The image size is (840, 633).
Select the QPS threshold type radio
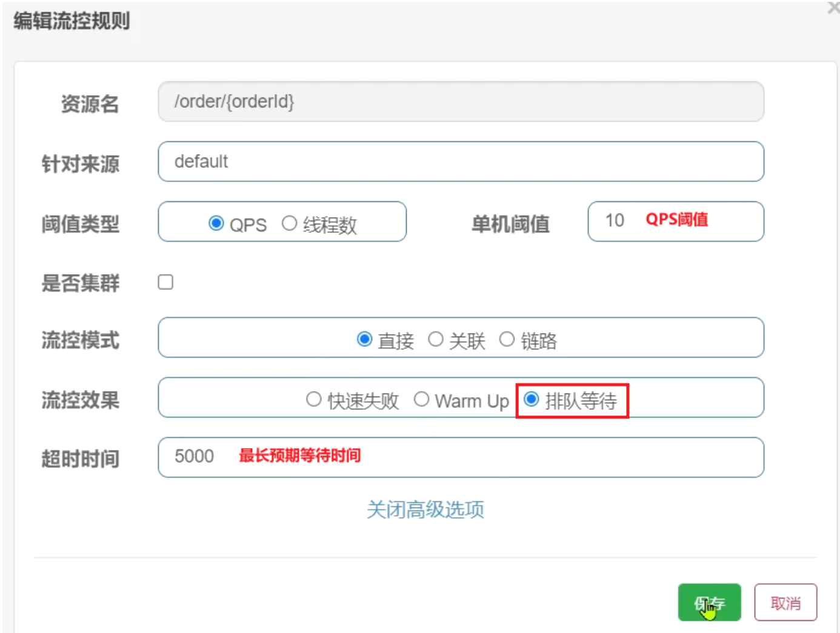(216, 224)
